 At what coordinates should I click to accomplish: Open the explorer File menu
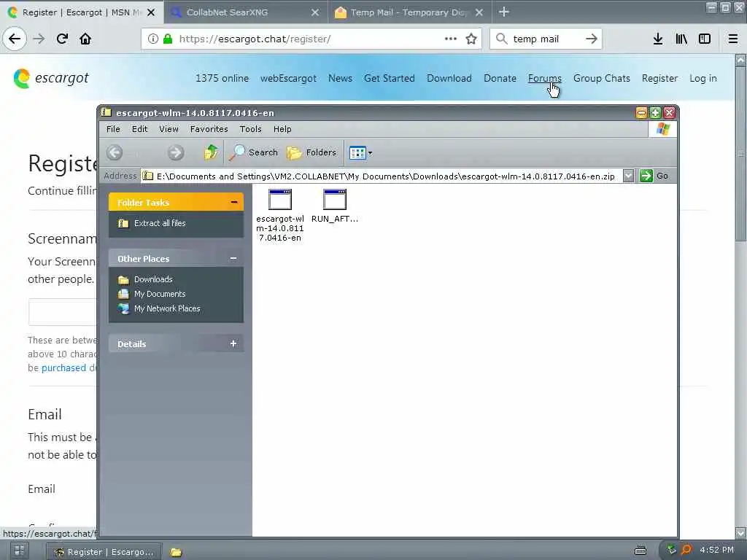point(113,129)
